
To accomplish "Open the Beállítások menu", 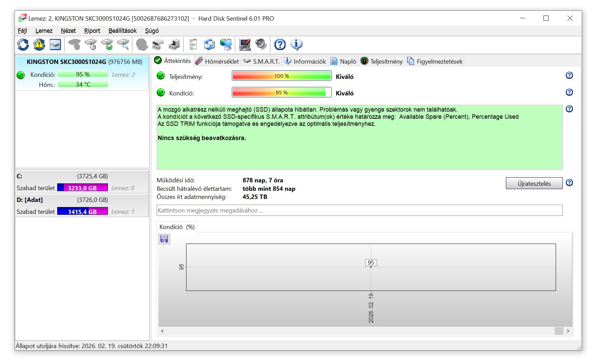I will [x=123, y=31].
